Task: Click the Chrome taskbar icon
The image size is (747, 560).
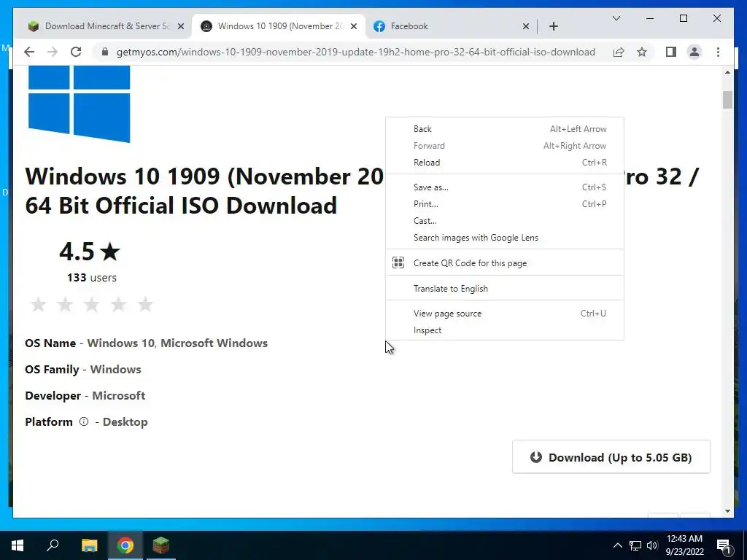Action: 125,545
